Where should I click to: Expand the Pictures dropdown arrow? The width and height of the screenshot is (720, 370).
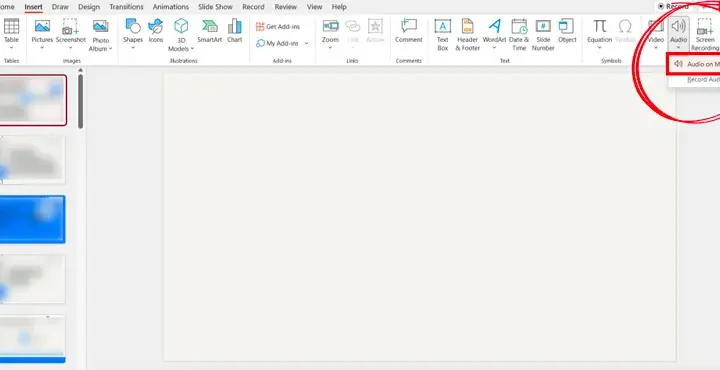(42, 47)
